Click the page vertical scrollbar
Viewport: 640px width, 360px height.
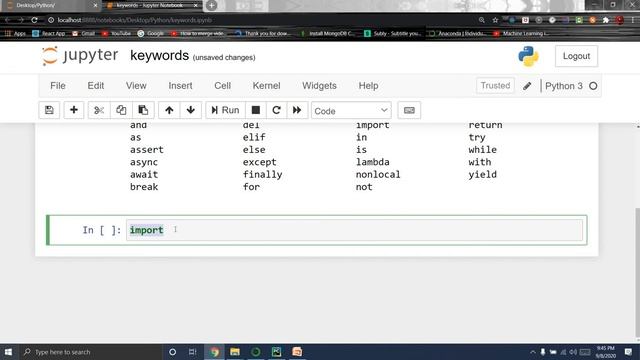[x=637, y=273]
